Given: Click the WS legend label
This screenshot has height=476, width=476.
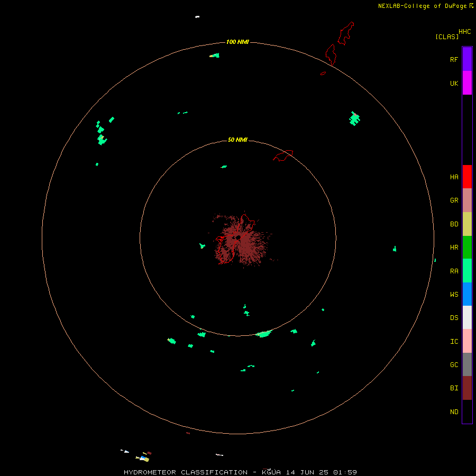Looking at the screenshot, I should click(x=454, y=295).
